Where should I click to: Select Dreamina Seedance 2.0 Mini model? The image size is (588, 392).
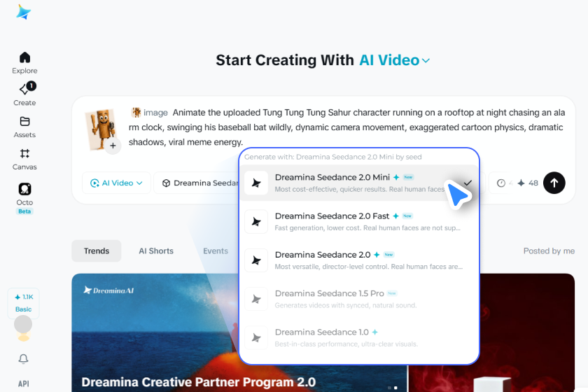359,183
